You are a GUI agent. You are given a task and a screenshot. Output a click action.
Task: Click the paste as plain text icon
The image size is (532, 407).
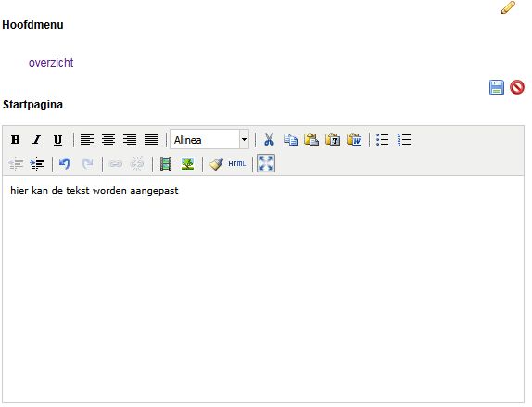(333, 139)
